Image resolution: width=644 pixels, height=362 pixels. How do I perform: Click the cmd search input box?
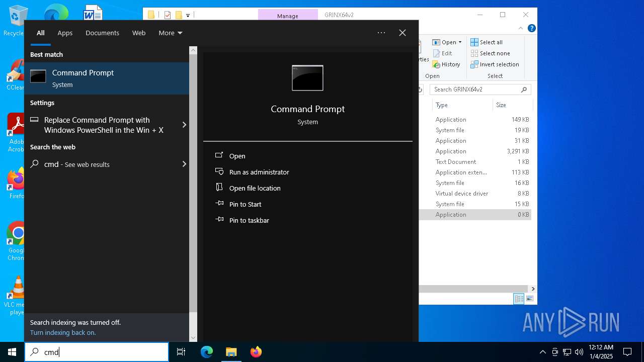click(101, 352)
